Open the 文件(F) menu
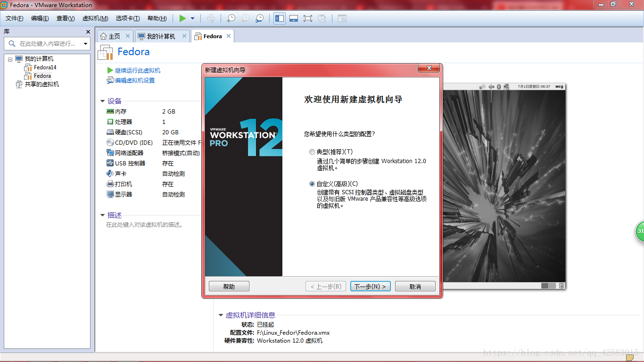 point(15,18)
